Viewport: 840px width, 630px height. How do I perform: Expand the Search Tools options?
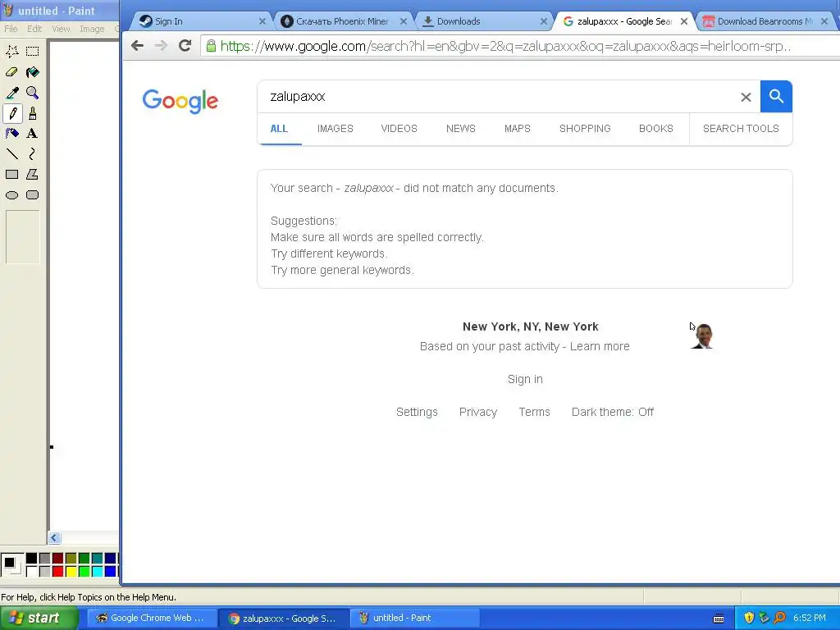741,129
